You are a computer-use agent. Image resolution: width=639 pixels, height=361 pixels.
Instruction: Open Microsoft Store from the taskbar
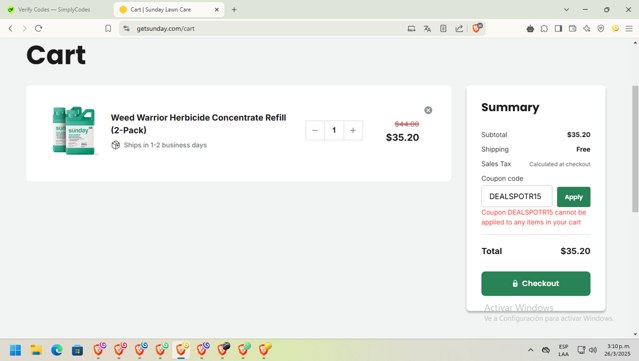(x=77, y=350)
